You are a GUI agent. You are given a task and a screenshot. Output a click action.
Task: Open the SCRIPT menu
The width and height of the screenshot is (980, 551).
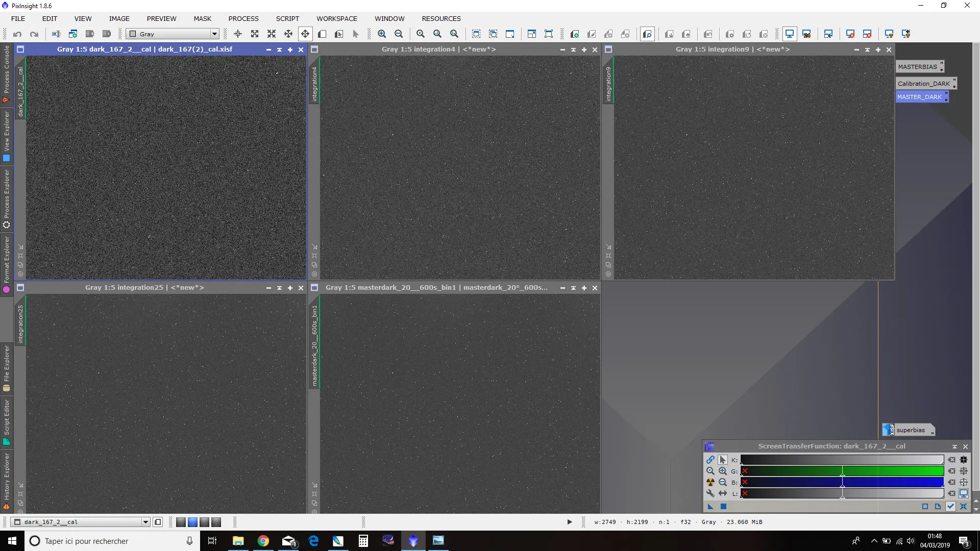tap(287, 18)
